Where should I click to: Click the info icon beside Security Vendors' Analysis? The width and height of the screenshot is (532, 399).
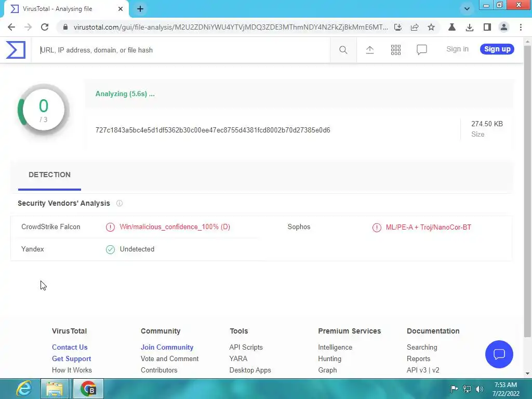[119, 203]
